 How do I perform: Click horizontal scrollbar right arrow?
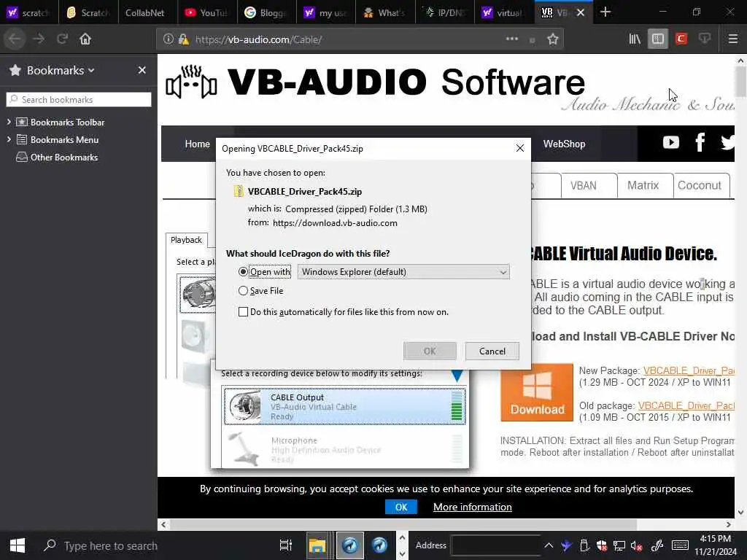coord(729,525)
